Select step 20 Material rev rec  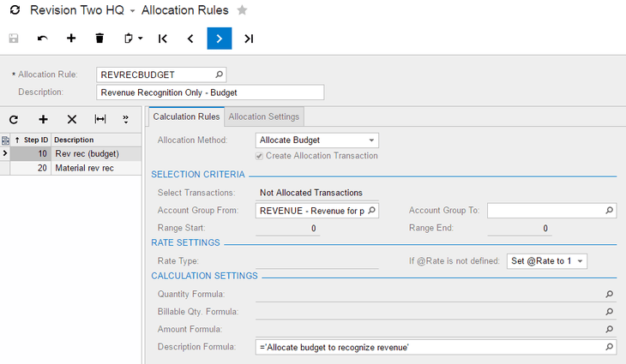coord(70,168)
